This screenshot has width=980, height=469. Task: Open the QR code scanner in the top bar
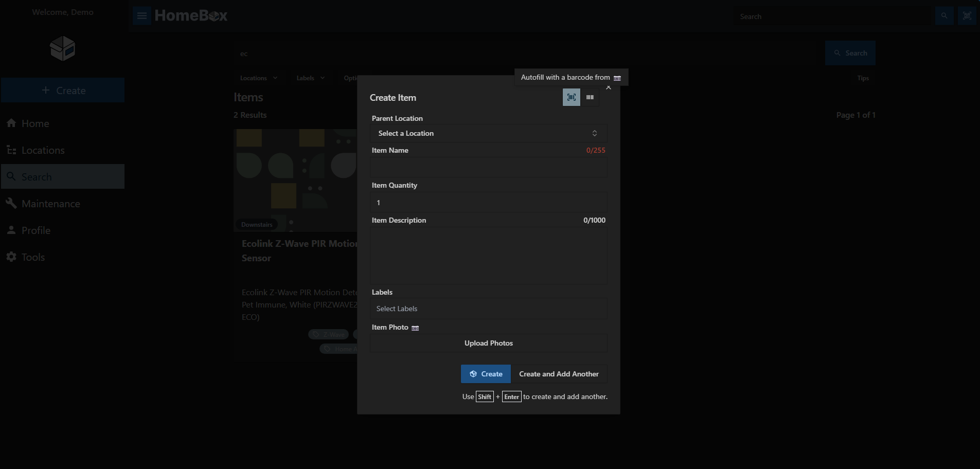(967, 15)
